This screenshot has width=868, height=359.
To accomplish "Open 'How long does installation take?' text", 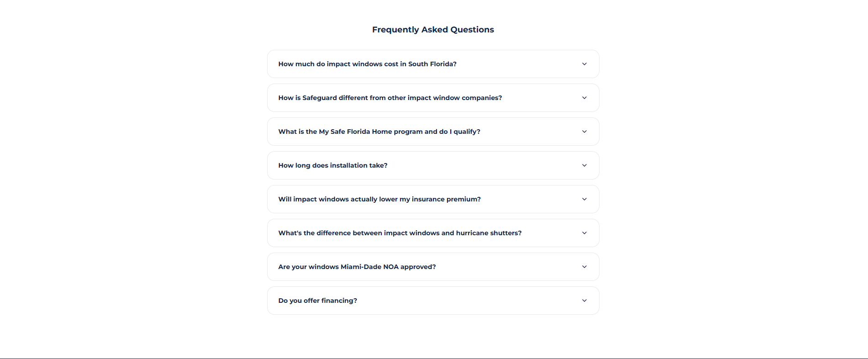I will pyautogui.click(x=333, y=165).
